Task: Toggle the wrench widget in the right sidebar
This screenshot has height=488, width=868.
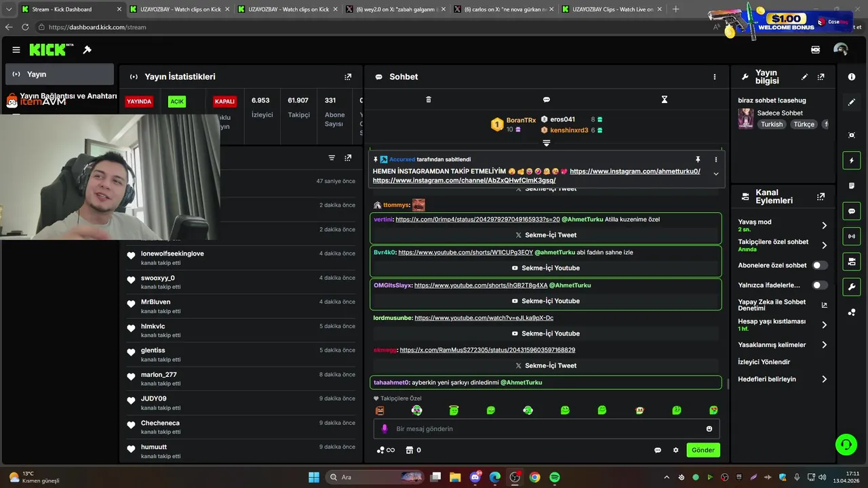Action: point(852,287)
